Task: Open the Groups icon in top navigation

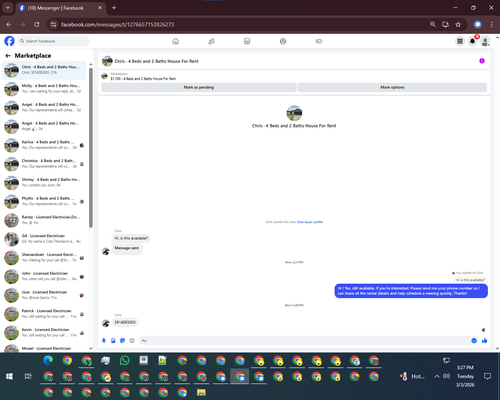Action: click(283, 41)
